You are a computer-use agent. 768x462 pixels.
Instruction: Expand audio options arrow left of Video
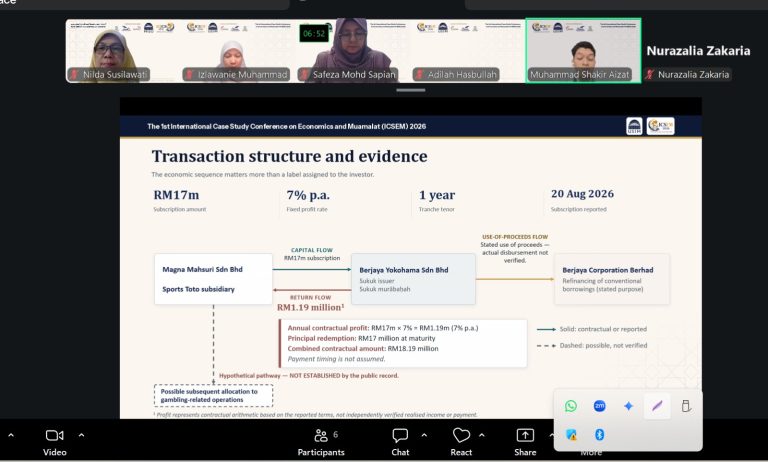pos(11,435)
